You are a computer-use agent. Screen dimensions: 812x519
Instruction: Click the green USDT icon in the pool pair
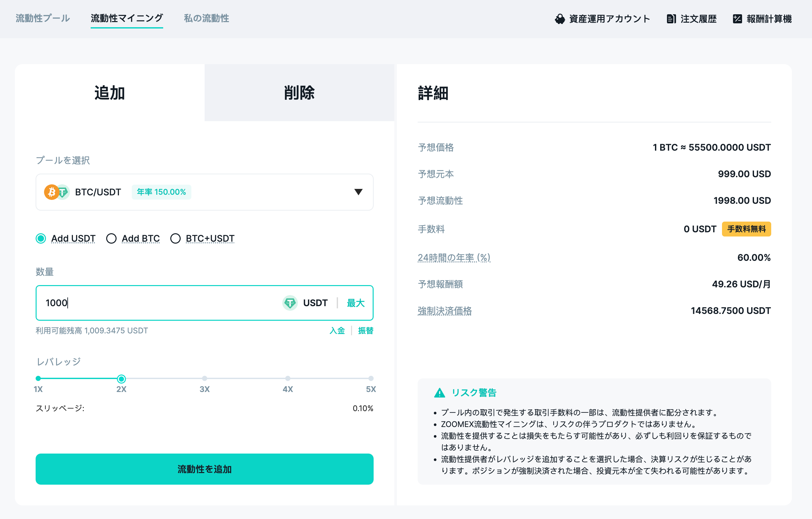click(x=63, y=192)
